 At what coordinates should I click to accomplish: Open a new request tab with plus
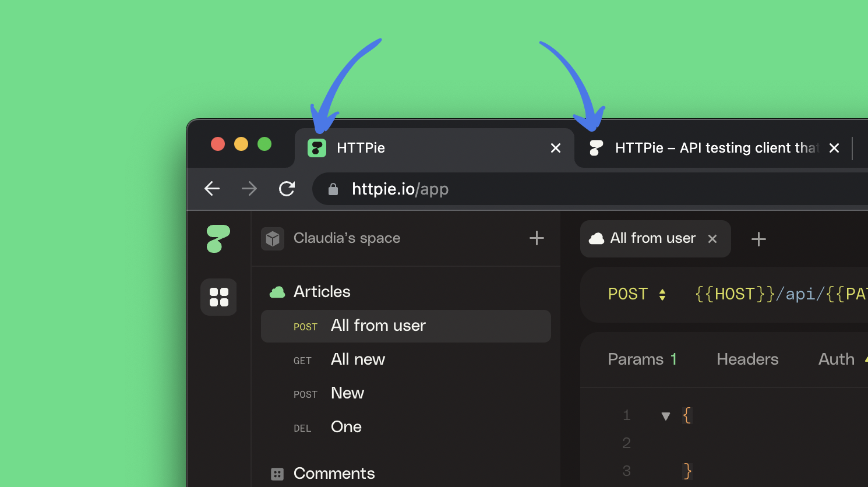click(758, 239)
